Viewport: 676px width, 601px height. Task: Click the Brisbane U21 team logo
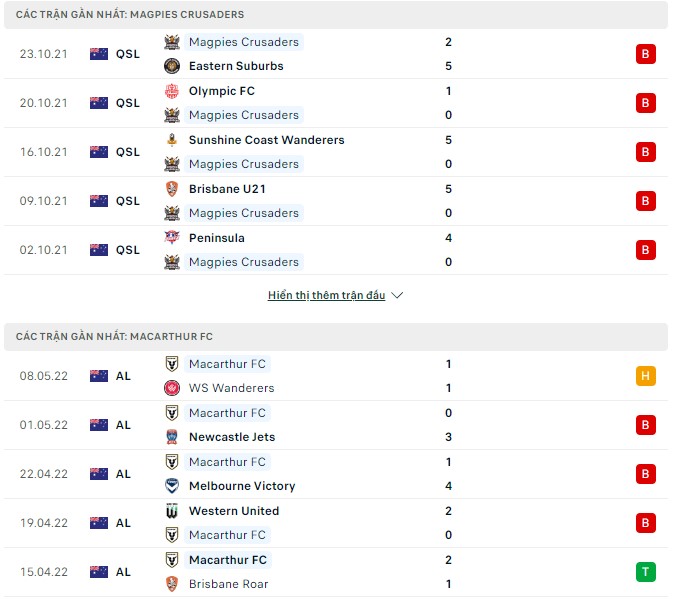point(172,189)
